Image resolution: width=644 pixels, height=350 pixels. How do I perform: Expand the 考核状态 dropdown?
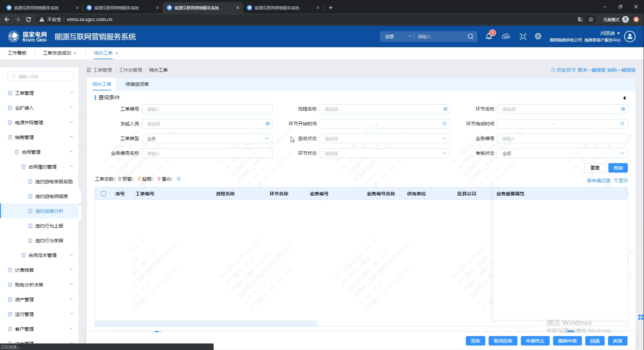tap(562, 153)
